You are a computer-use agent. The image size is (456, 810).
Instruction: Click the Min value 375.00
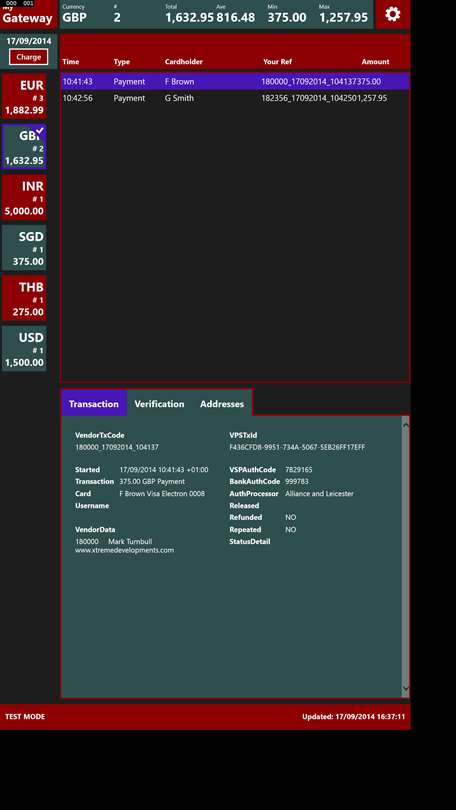pos(287,17)
